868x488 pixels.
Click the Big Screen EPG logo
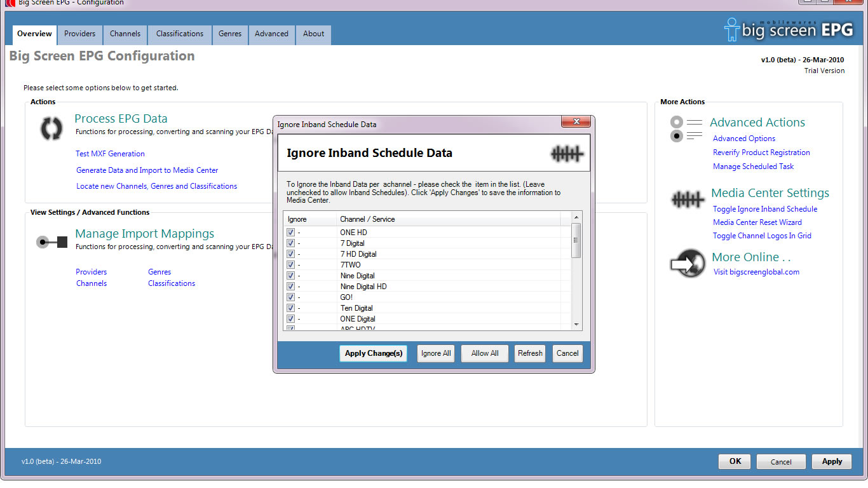coord(790,29)
